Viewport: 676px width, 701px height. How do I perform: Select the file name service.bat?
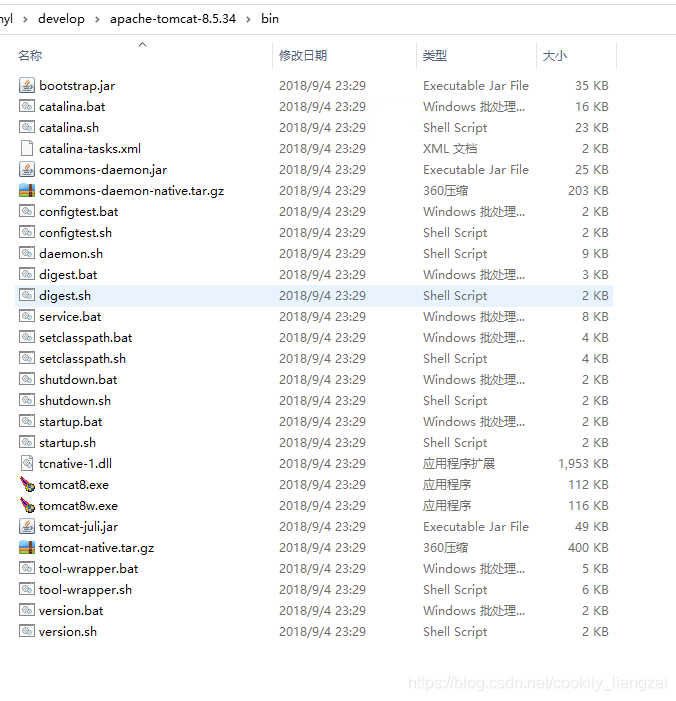coord(70,317)
